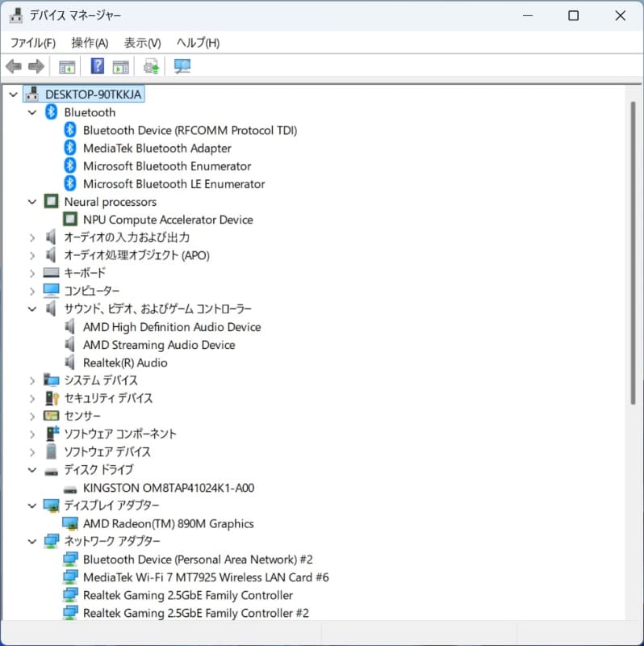The width and height of the screenshot is (644, 646).
Task: Collapse the ディスプレイ アダプター category
Action: click(x=32, y=505)
